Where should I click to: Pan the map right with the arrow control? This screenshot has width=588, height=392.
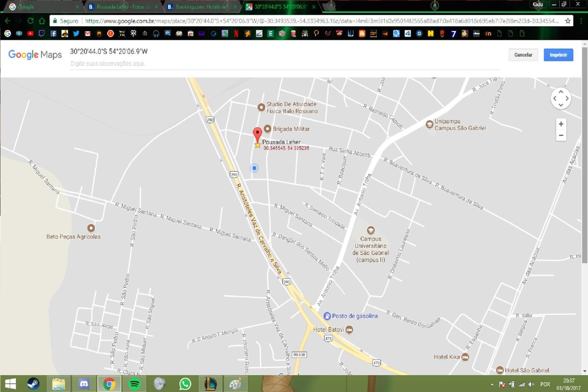click(567, 98)
